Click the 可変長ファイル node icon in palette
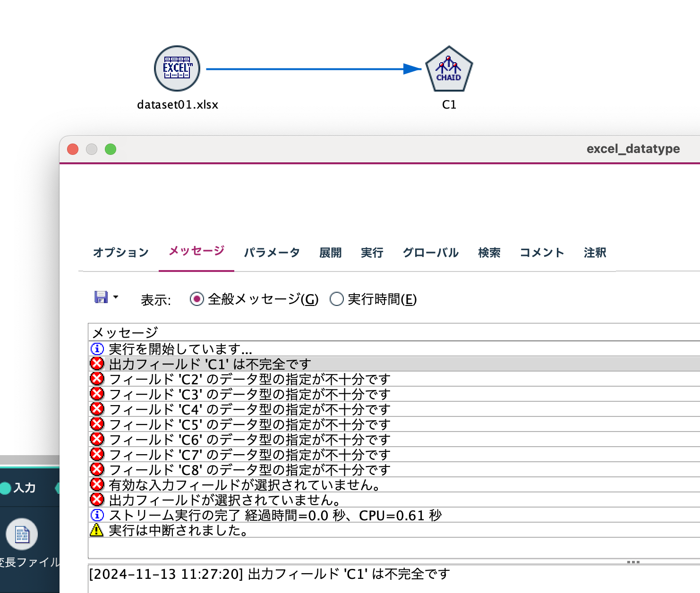 21,534
